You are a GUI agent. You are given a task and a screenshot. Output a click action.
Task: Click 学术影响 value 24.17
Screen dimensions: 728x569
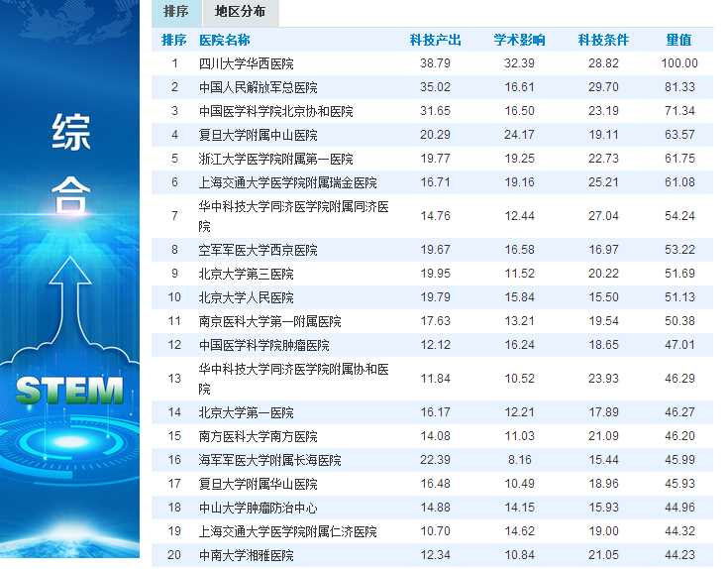pos(519,135)
